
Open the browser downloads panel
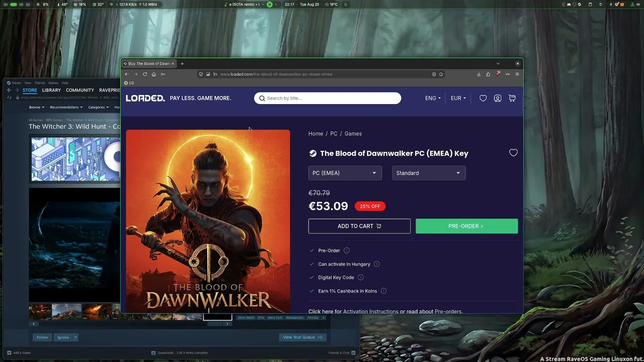(x=479, y=74)
